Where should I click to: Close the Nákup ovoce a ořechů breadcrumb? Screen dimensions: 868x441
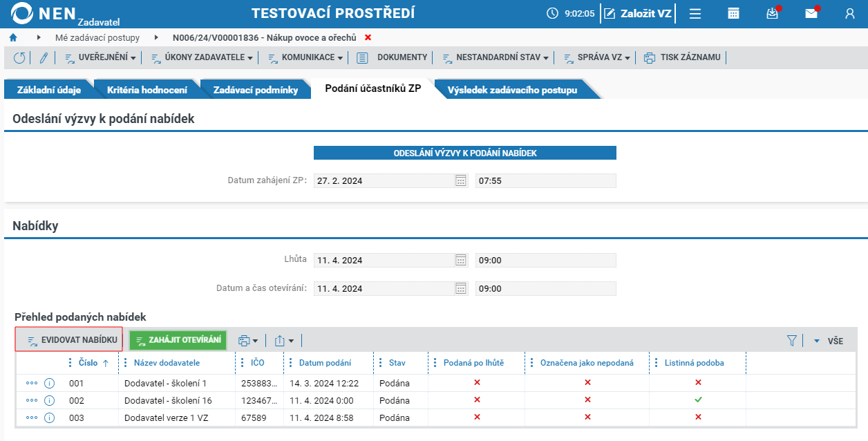368,37
